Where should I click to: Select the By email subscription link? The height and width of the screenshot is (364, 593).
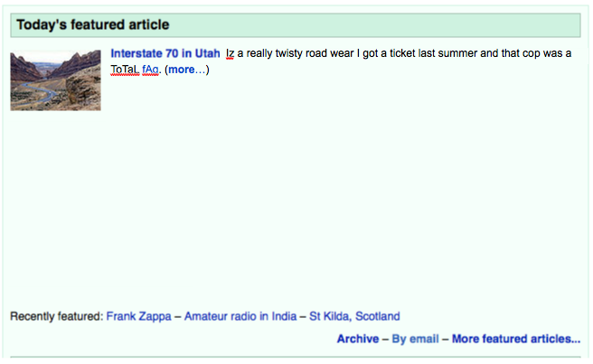[x=415, y=339]
